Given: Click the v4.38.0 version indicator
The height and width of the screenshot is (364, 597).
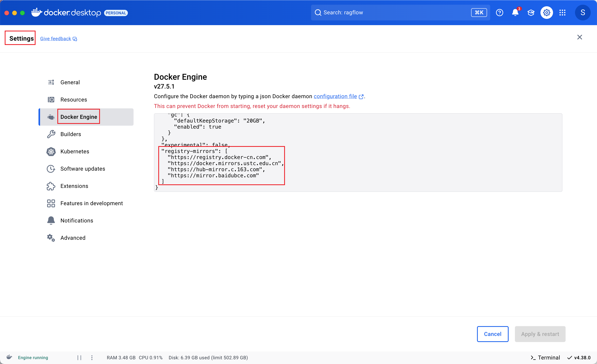Looking at the screenshot, I should point(579,358).
